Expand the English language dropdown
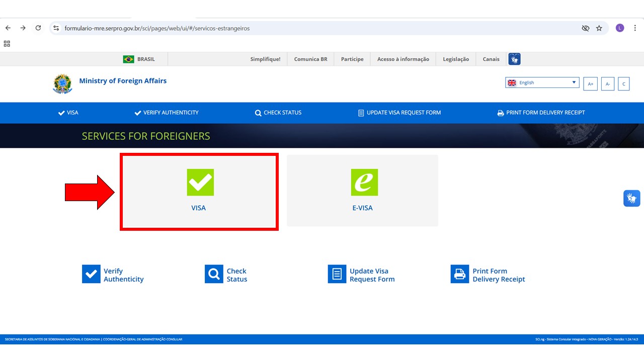This screenshot has height=362, width=644. pos(542,83)
